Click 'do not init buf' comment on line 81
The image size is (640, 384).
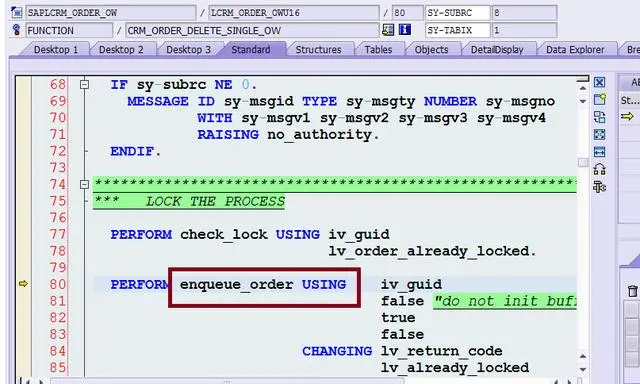[x=506, y=301]
